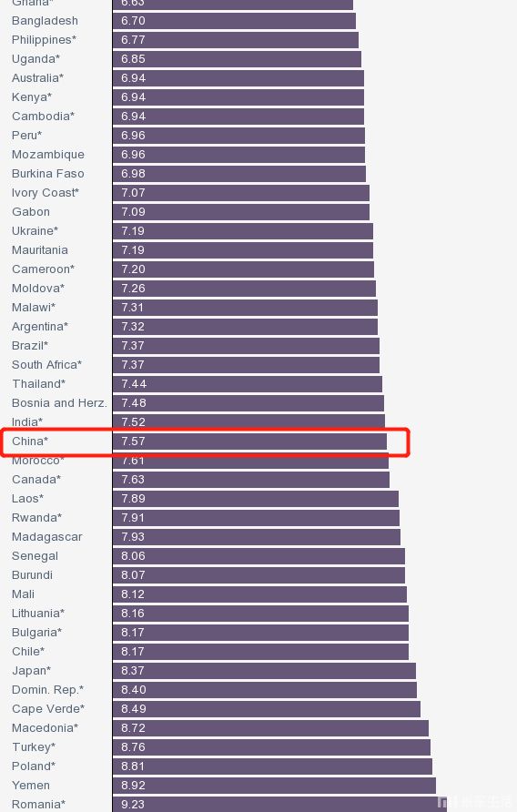Image resolution: width=517 pixels, height=812 pixels.
Task: Click the Madagascar country label
Action: point(47,537)
